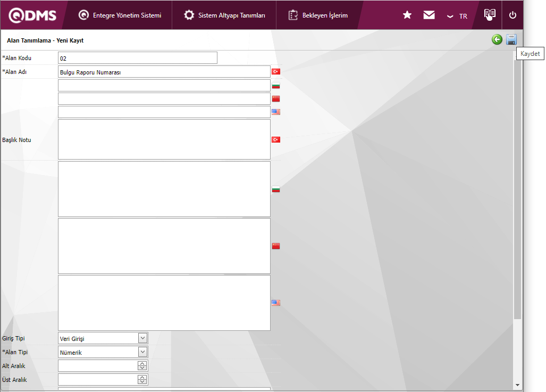Click the scrollbar down arrow

pyautogui.click(x=517, y=385)
